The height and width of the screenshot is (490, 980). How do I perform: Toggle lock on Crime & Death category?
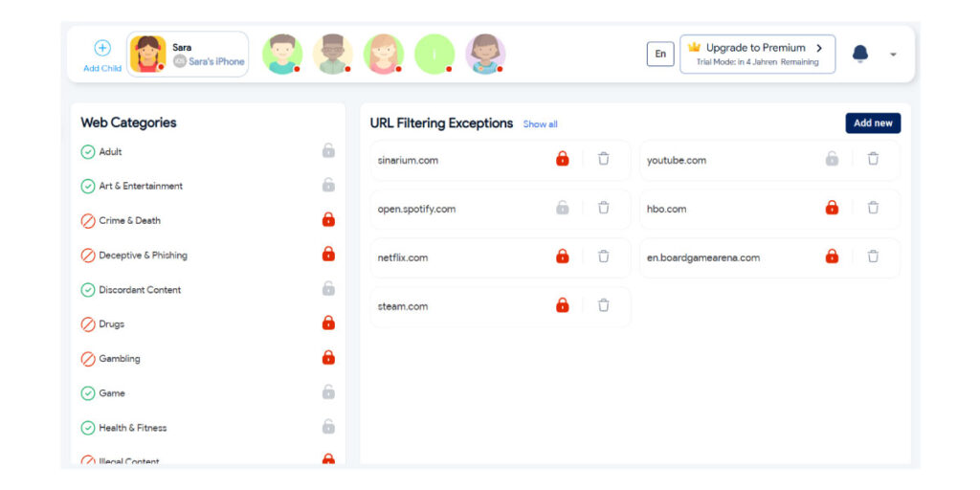tap(328, 220)
